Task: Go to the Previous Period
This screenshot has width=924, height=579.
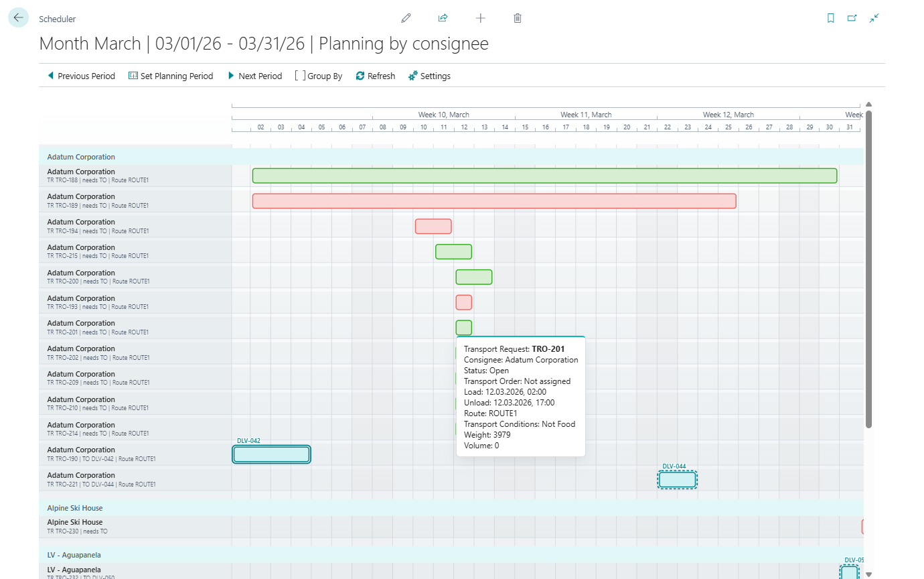Action: [81, 76]
